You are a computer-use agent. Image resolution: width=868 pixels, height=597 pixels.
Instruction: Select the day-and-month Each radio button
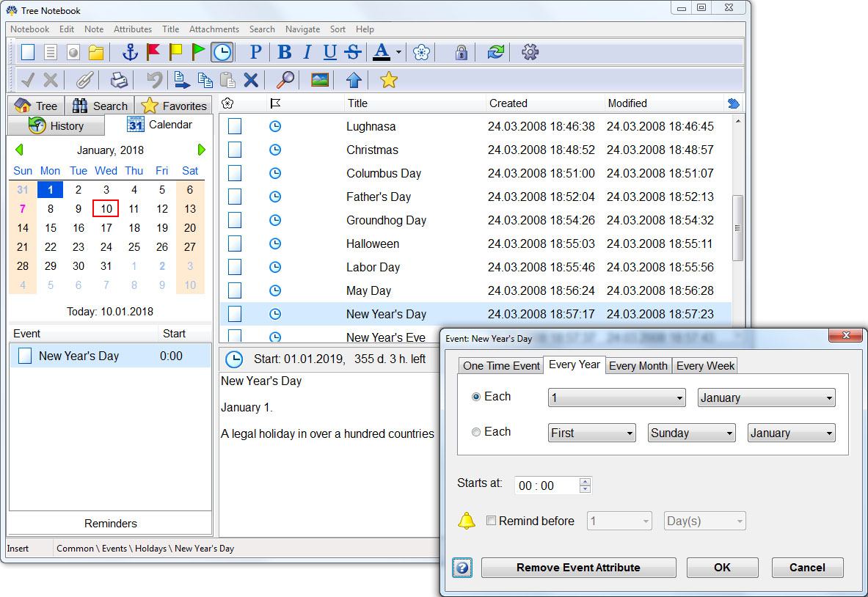click(x=475, y=397)
